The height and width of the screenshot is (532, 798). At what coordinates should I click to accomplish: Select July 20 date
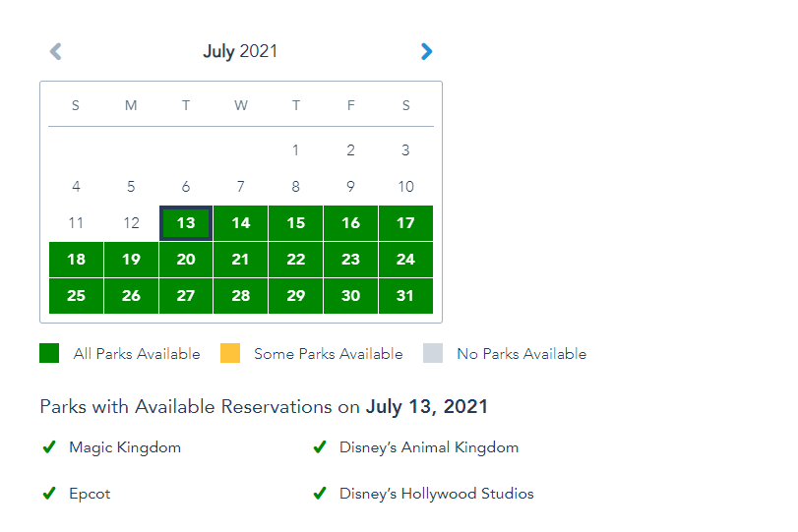coord(186,260)
